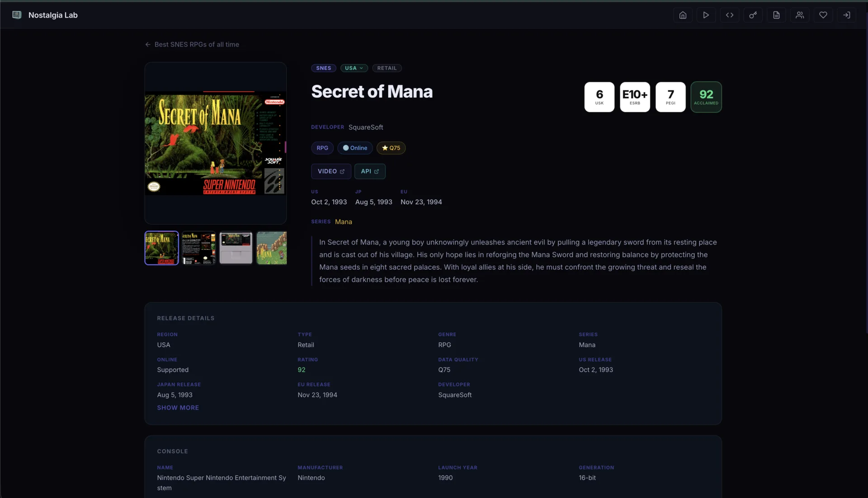The width and height of the screenshot is (868, 498).
Task: Click the sign-in arrow icon
Action: tap(847, 15)
